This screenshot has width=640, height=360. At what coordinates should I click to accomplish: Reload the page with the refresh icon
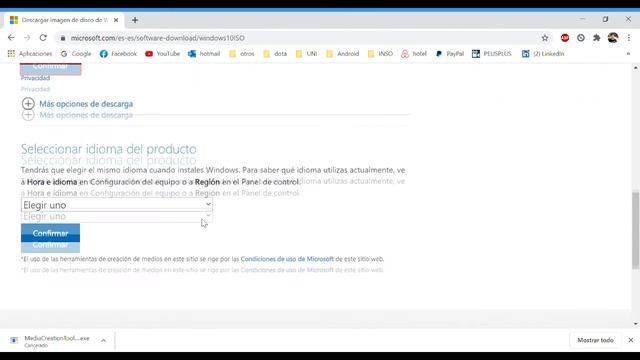43,38
